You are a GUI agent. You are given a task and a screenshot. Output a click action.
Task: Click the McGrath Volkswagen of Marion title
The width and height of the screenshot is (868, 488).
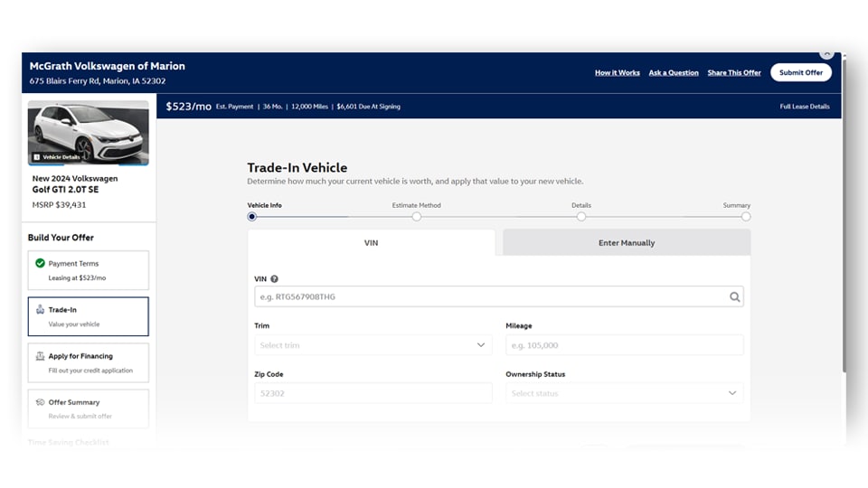pos(108,66)
